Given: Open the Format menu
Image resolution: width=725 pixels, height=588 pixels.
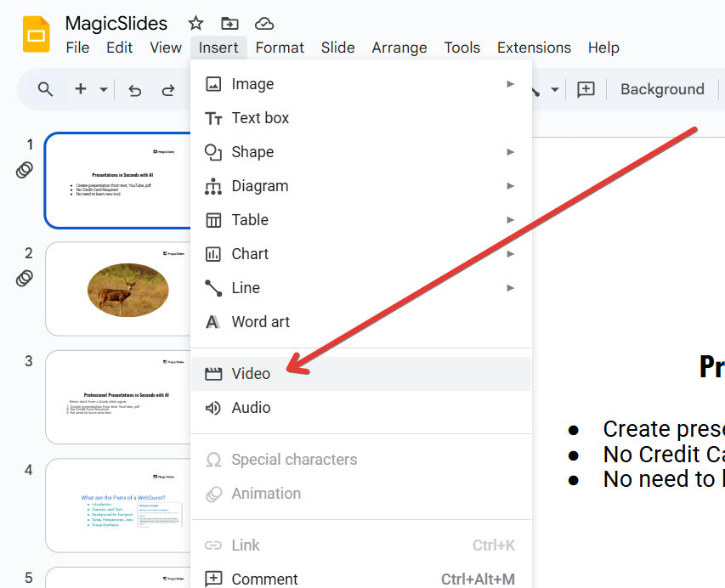Looking at the screenshot, I should (x=280, y=48).
